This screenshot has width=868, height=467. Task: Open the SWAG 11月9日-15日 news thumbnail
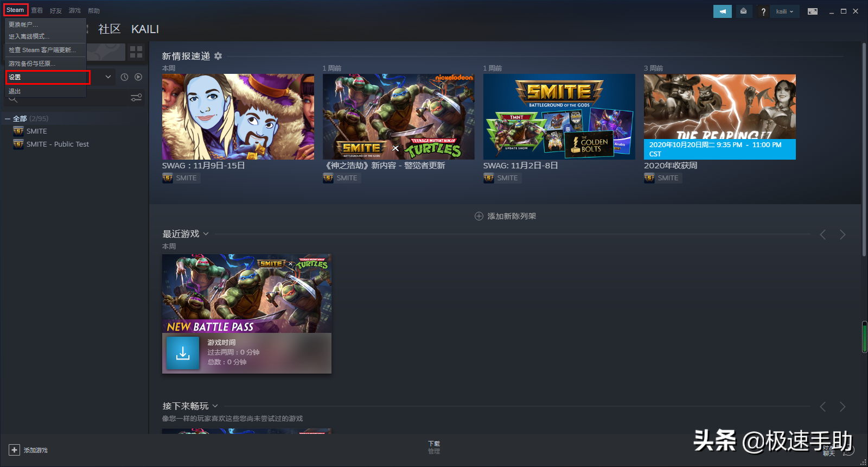[238, 117]
